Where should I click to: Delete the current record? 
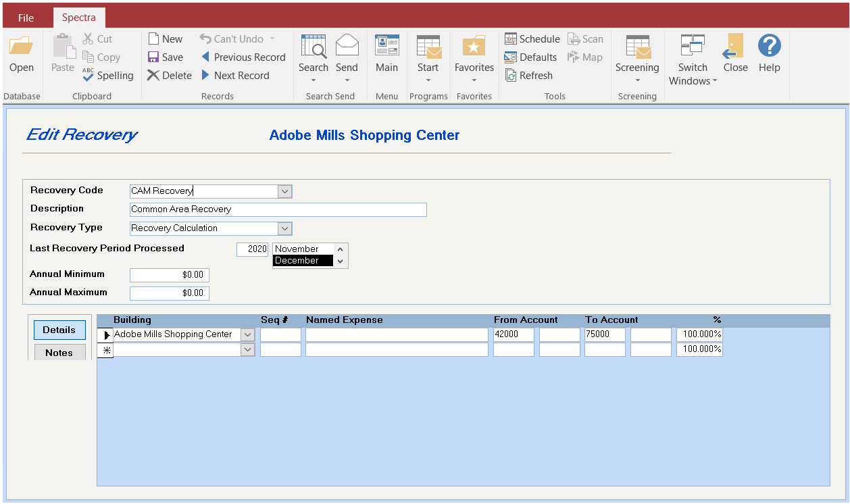pyautogui.click(x=170, y=76)
